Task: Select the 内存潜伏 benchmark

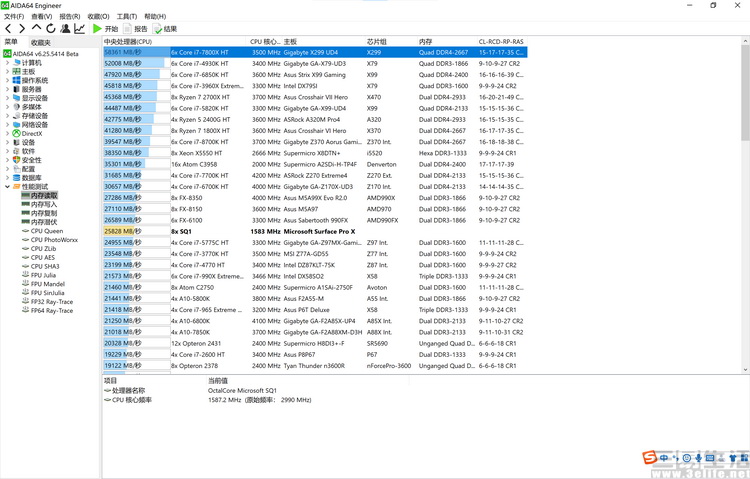Action: (x=44, y=222)
